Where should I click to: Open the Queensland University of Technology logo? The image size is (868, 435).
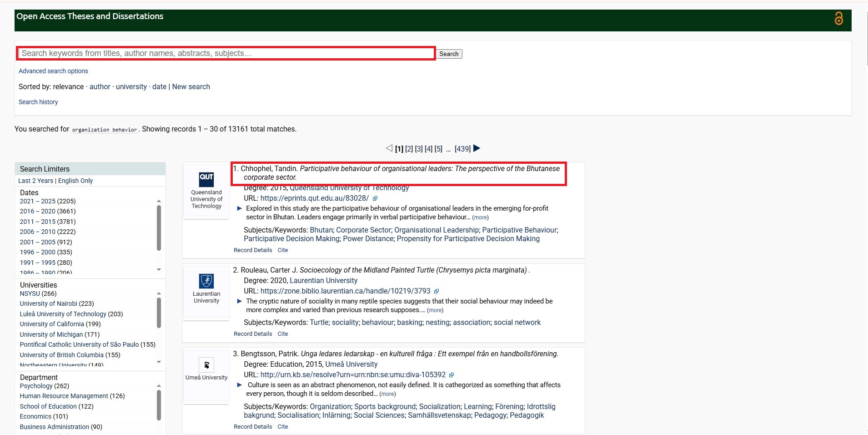(206, 179)
